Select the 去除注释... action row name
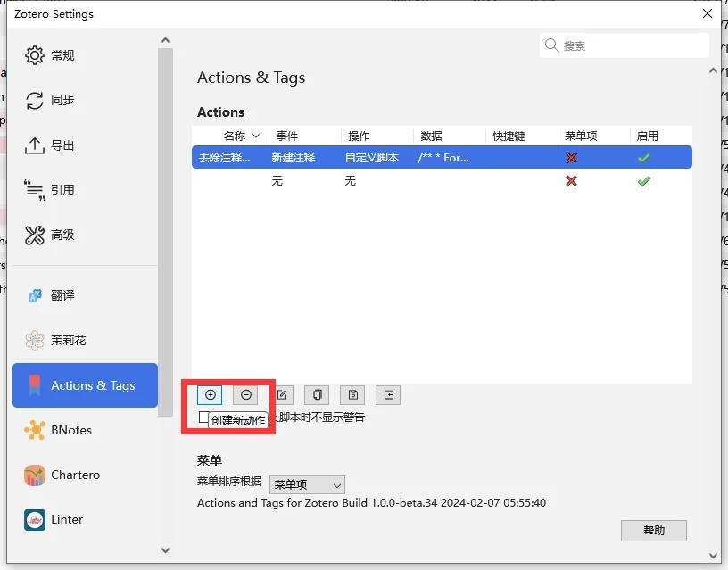 click(x=225, y=158)
